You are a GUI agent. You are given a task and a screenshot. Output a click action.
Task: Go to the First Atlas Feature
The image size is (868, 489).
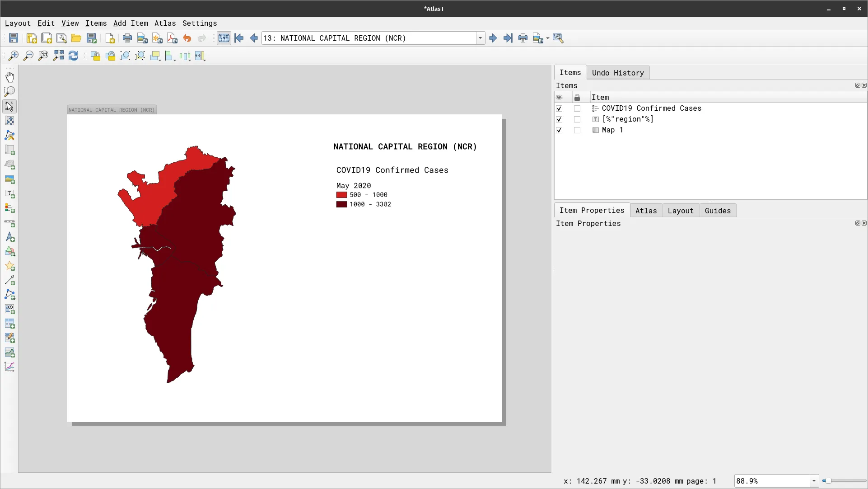pos(239,38)
